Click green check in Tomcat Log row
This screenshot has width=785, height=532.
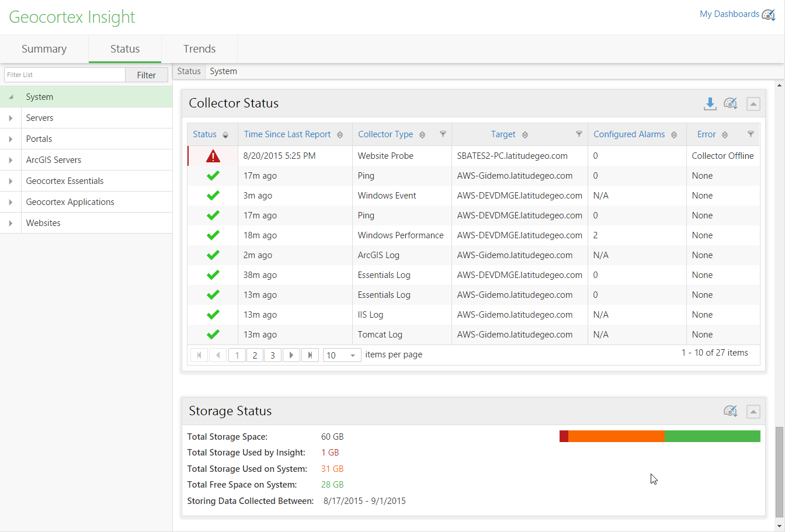coord(213,335)
